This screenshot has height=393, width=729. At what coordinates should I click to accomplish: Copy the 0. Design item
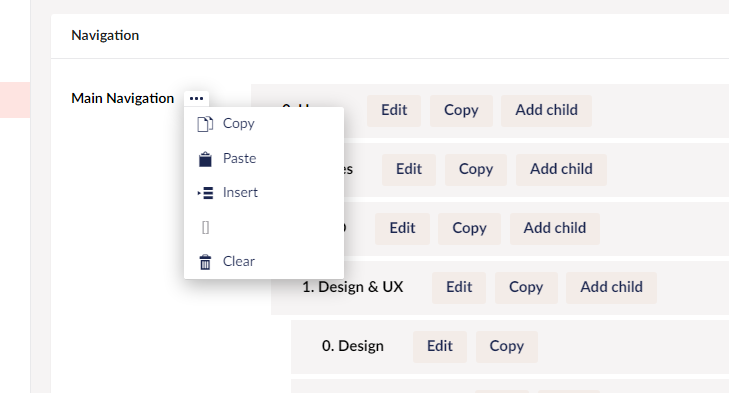point(507,347)
